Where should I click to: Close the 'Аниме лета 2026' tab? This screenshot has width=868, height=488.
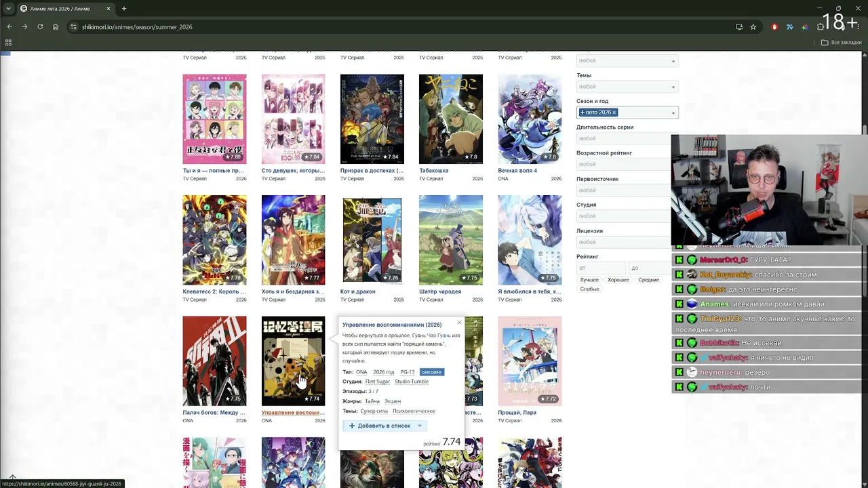pos(110,9)
